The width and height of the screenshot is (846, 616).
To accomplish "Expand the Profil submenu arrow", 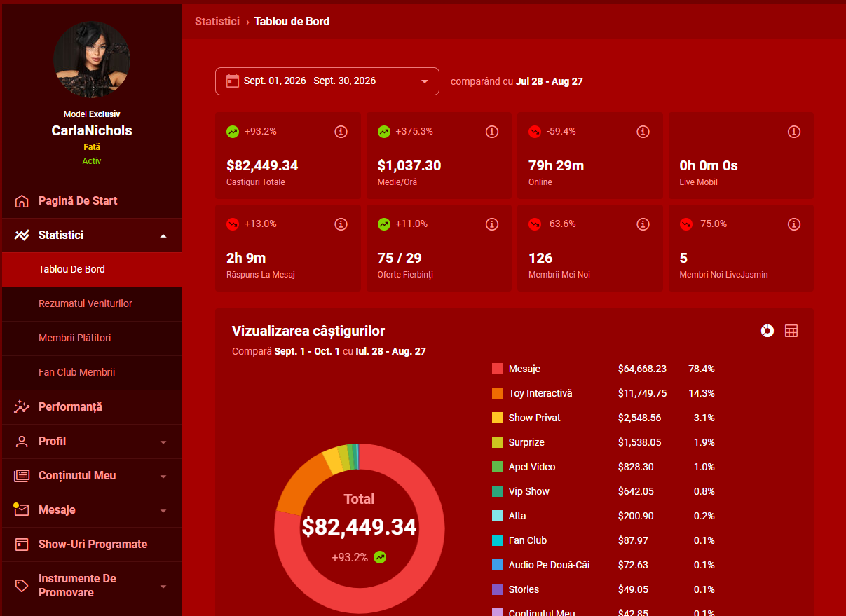I will coord(163,442).
